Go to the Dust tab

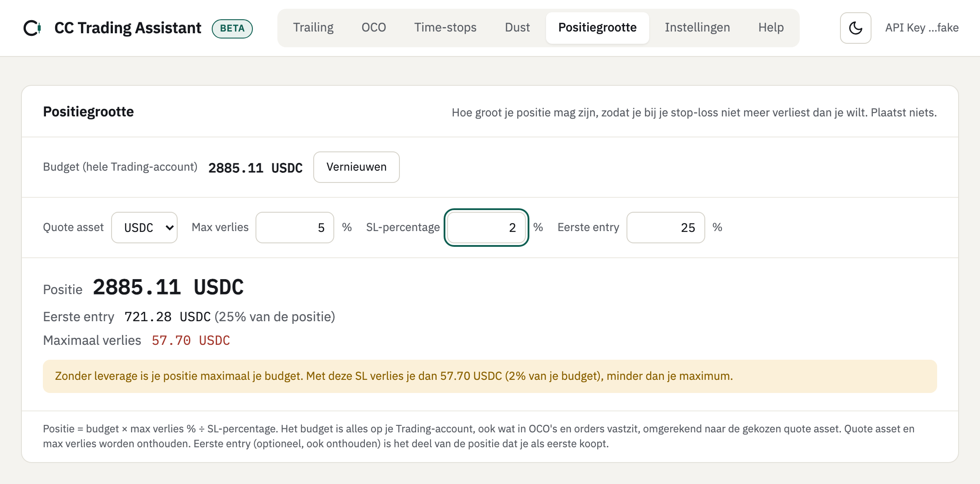(x=517, y=28)
